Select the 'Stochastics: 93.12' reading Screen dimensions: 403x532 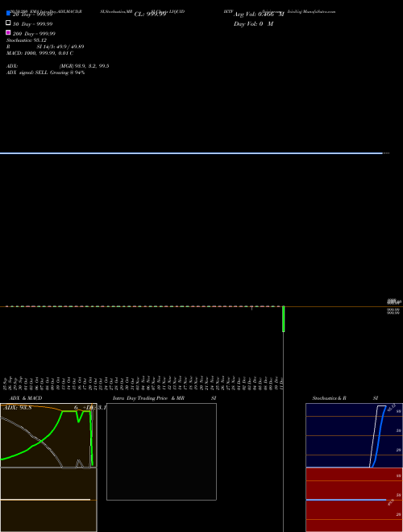point(27,40)
